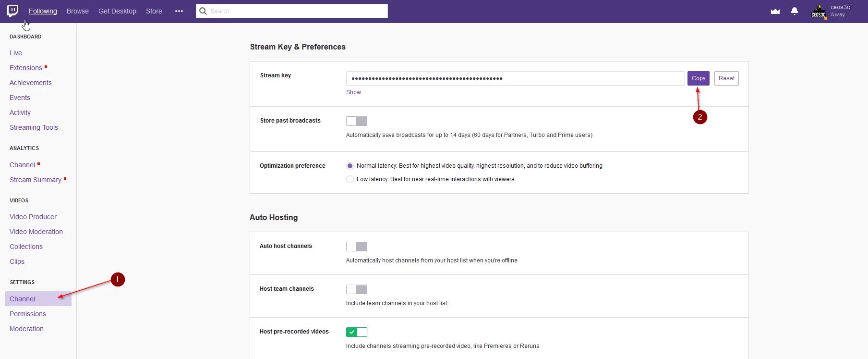This screenshot has width=868, height=359.
Task: Go to Following in top navigation
Action: [x=43, y=11]
